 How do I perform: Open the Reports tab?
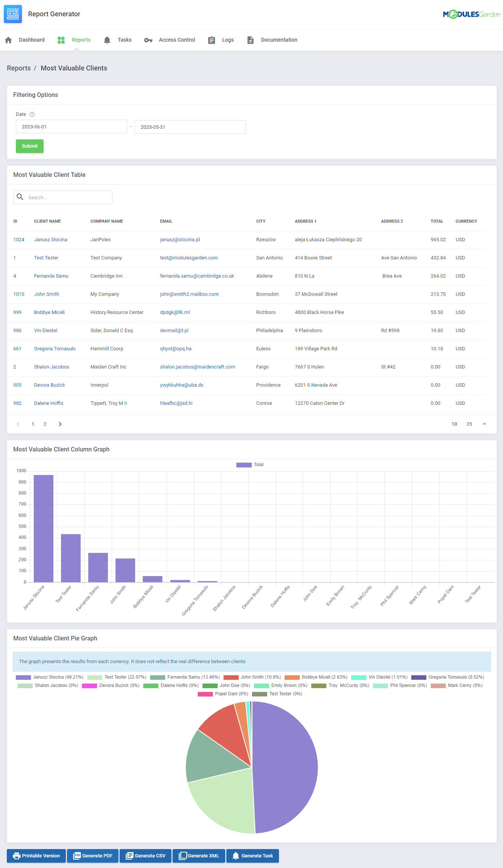pos(81,40)
